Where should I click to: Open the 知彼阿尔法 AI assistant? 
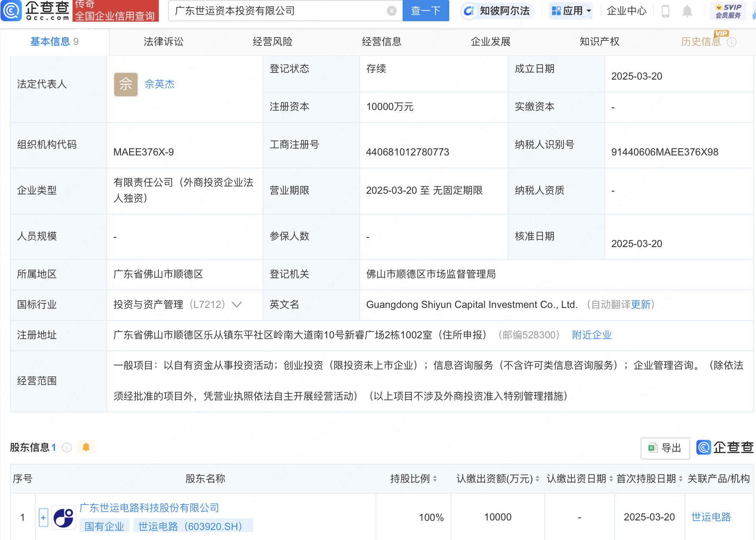coord(497,11)
